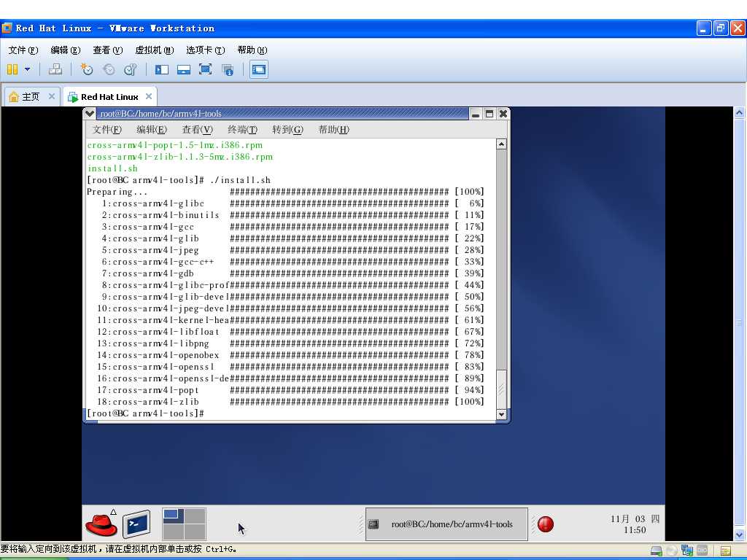Open the power options dropdown arrow

(x=27, y=69)
